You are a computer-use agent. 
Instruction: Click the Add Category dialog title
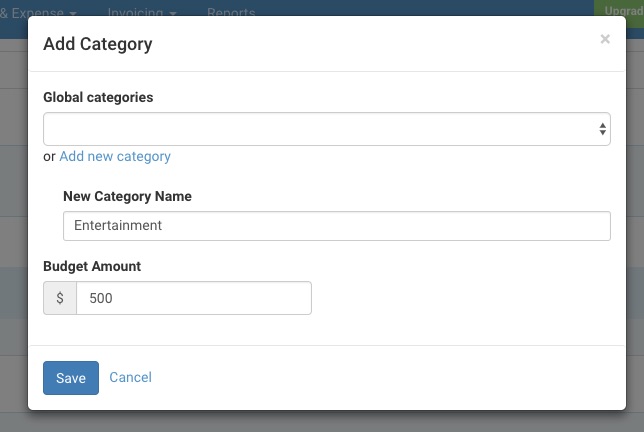(98, 44)
